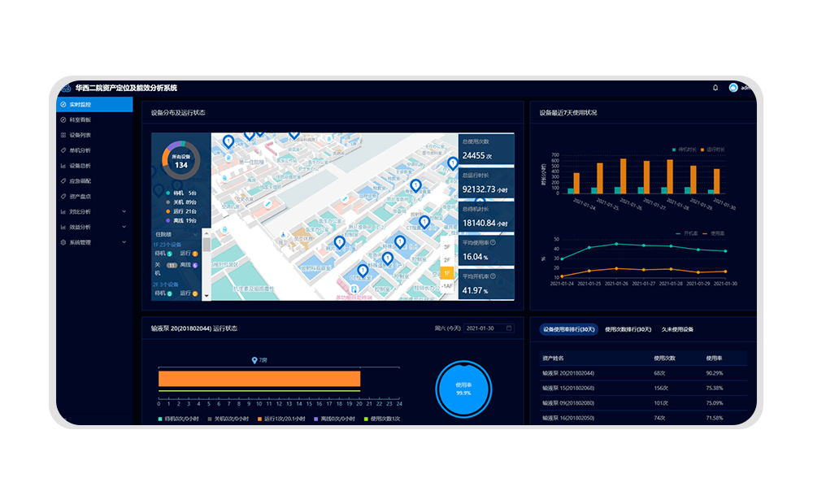Viewport: 813px width, 504px height.
Task: Click the 设备列表 grid icon
Action: tap(63, 135)
